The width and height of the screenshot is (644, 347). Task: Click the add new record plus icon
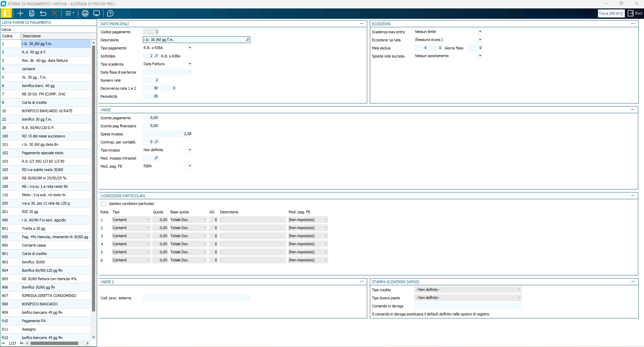click(20, 13)
